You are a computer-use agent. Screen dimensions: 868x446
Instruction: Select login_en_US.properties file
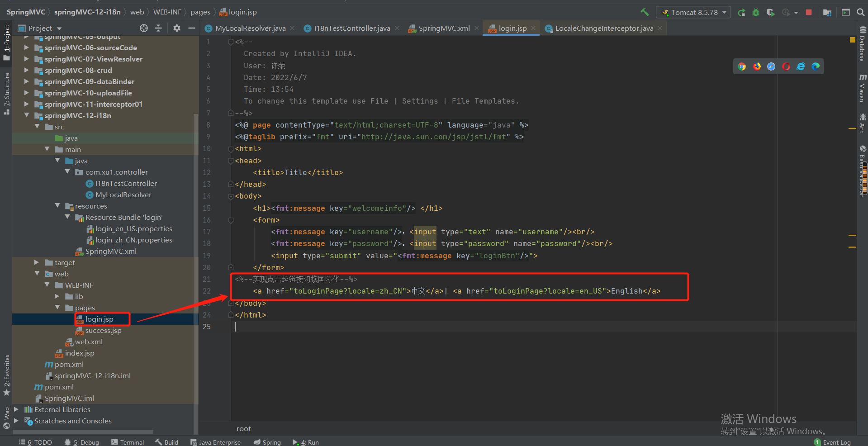[129, 228]
